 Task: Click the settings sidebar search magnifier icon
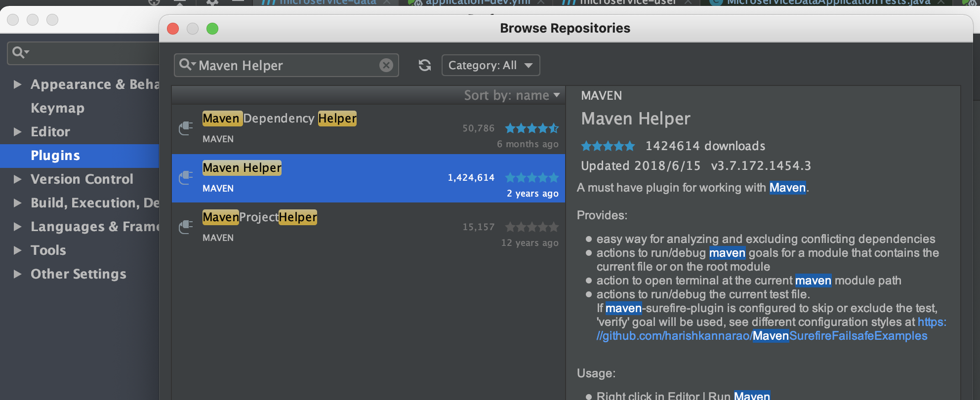(x=20, y=52)
